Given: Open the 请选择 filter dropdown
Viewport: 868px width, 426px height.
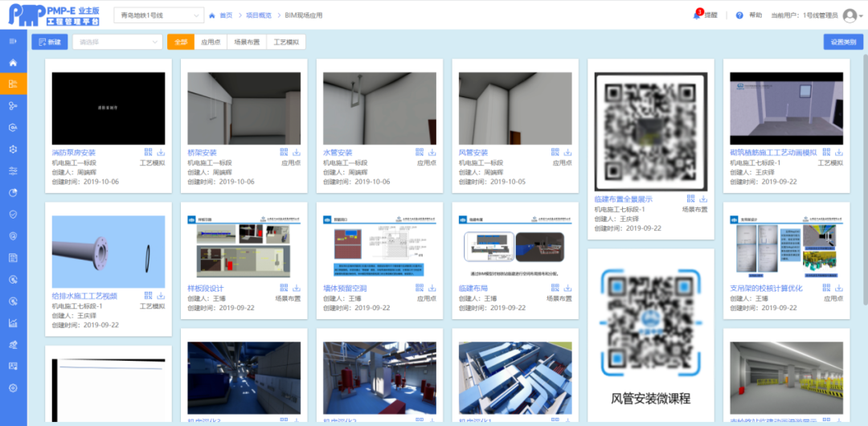Looking at the screenshot, I should (117, 42).
